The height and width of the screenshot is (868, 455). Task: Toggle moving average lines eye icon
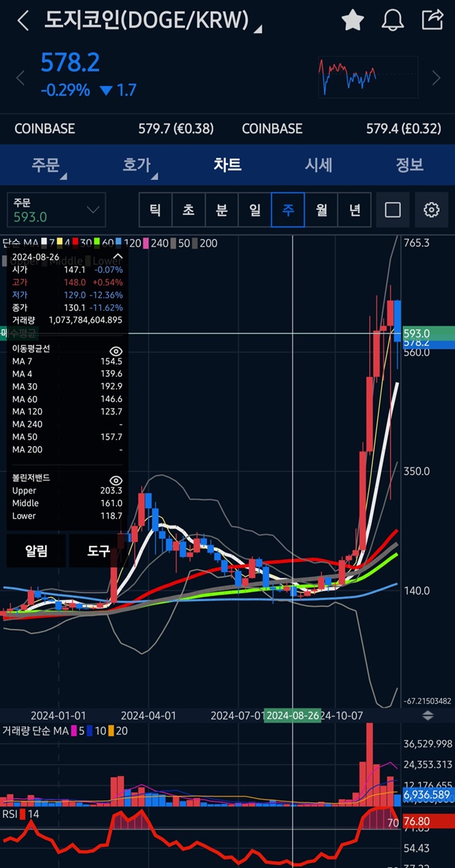coord(115,351)
